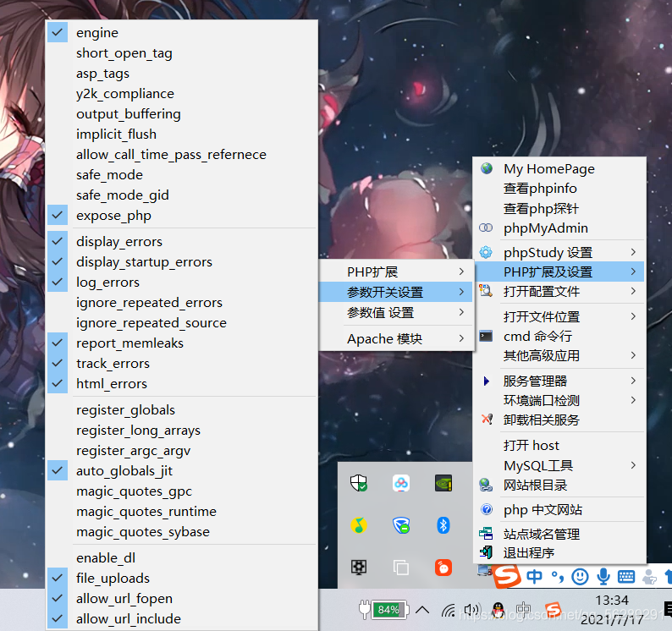
Task: Enable magic_quotes_gpc setting
Action: tap(182, 491)
